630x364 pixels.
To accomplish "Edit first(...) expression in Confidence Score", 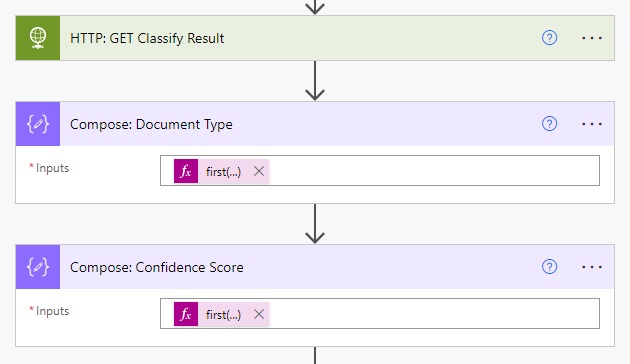I will point(223,315).
